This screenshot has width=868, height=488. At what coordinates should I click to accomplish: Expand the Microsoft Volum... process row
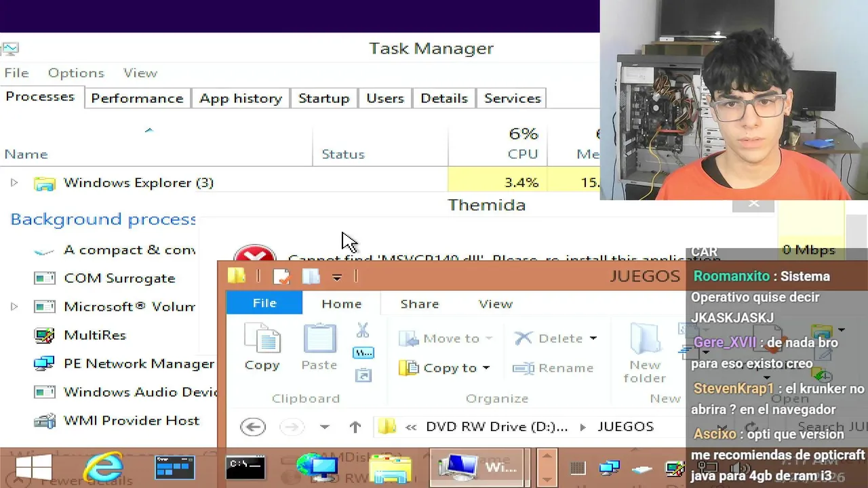coord(14,306)
